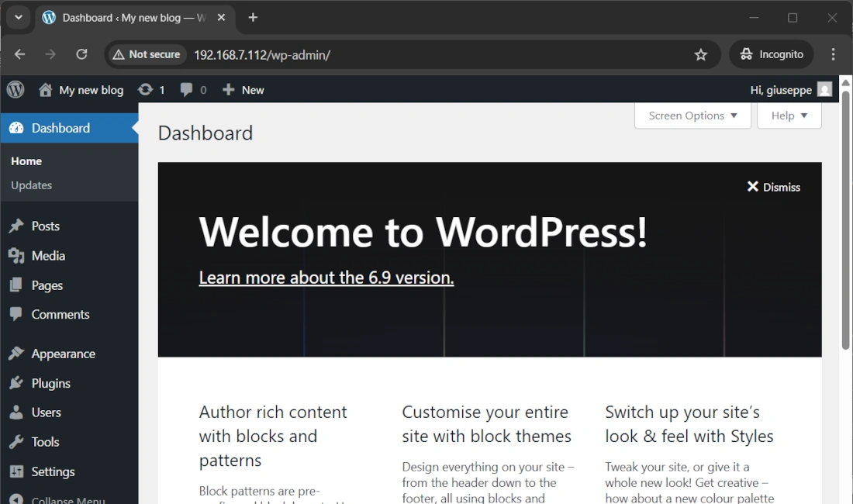Viewport: 853px width, 504px height.
Task: Open the Users section icon
Action: click(x=17, y=412)
